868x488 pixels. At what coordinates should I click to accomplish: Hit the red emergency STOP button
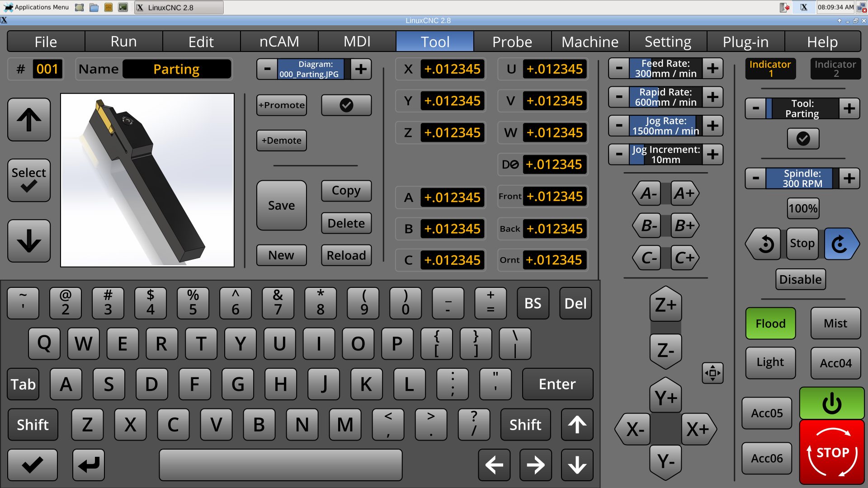pos(832,452)
